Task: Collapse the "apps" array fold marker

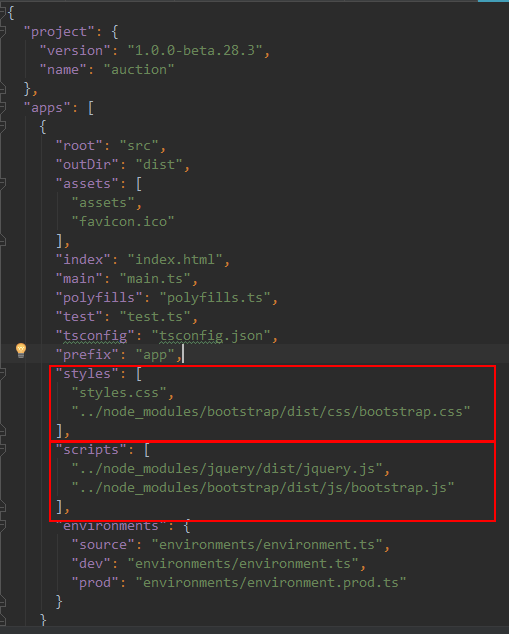Action: pyautogui.click(x=2, y=108)
